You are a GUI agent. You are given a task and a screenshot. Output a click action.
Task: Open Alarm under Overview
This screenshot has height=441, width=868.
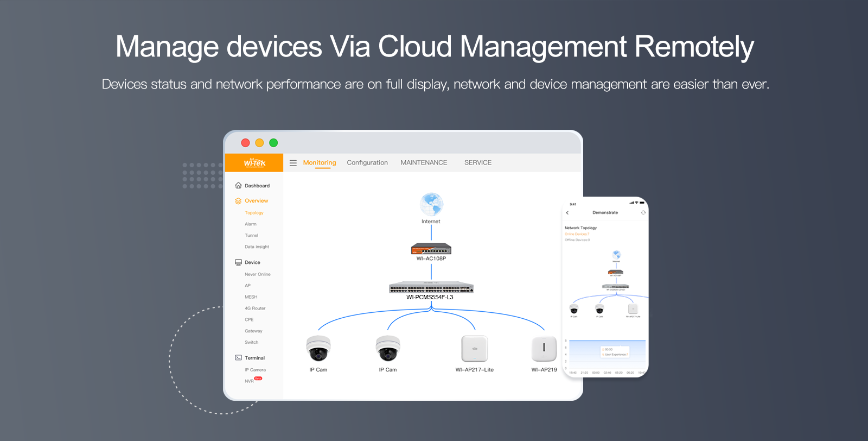pos(251,224)
